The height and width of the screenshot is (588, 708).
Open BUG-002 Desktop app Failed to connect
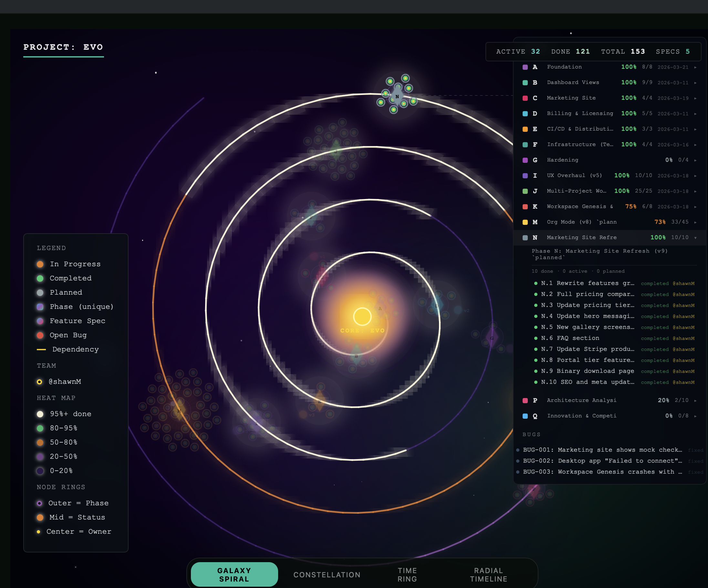(x=609, y=461)
